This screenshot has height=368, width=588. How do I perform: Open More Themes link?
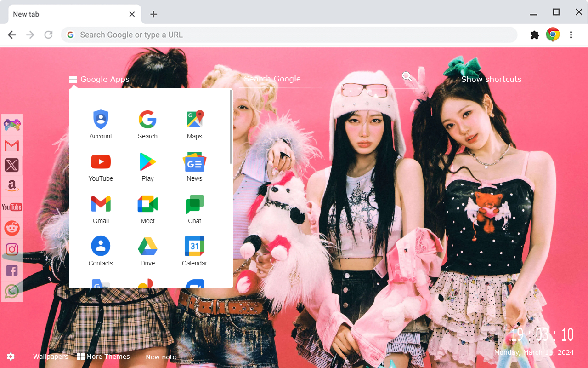pyautogui.click(x=103, y=356)
